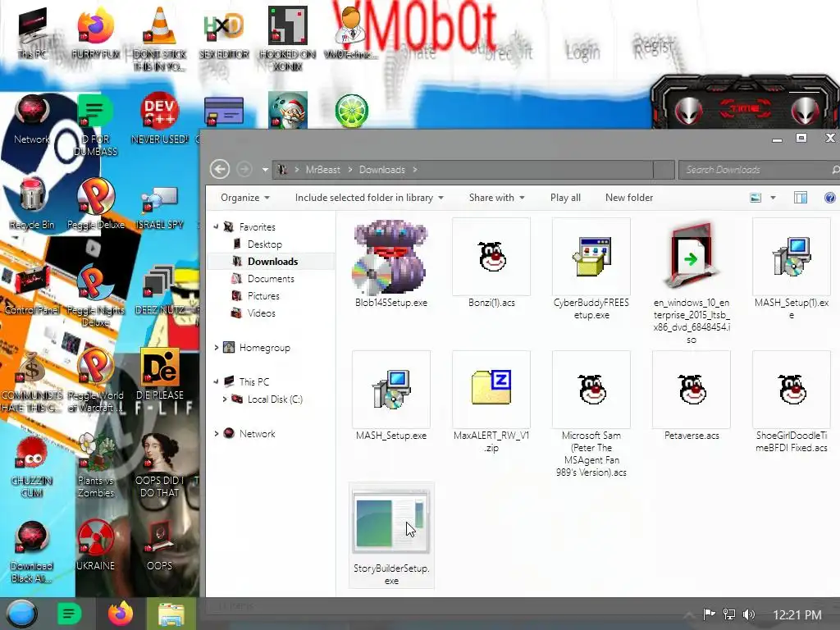Viewport: 840px width, 630px height.
Task: Open This PC desktop icon
Action: point(33,33)
